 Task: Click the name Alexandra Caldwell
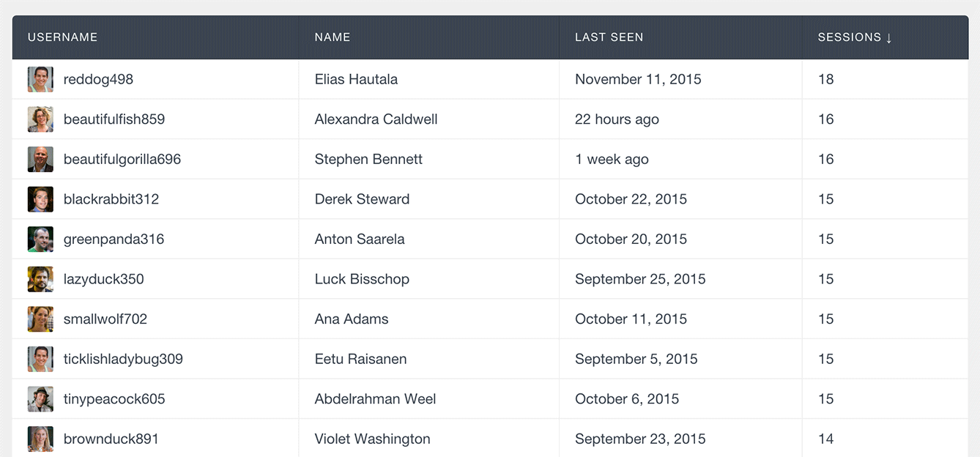[x=376, y=119]
